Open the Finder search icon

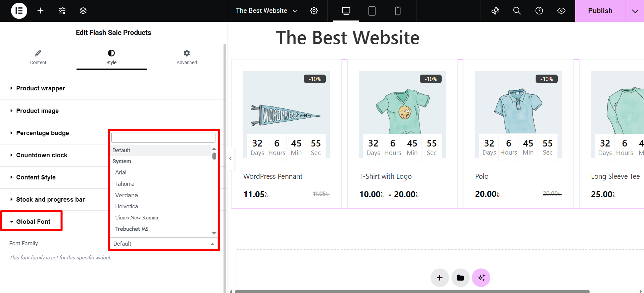517,11
